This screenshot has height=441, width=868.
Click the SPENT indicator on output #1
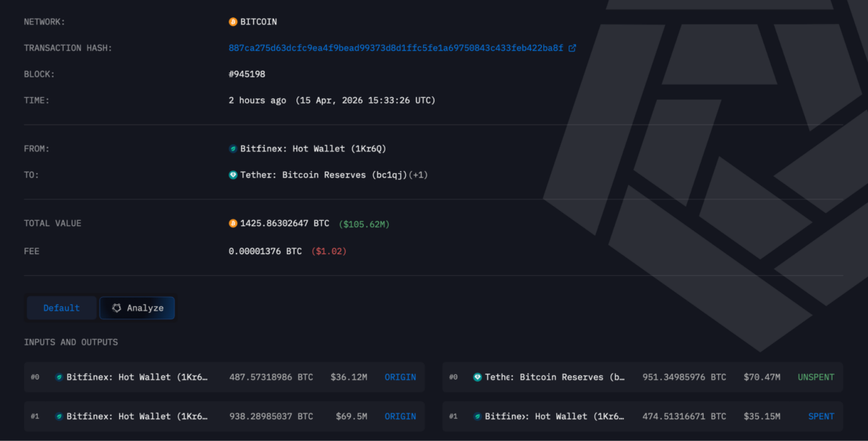(820, 416)
